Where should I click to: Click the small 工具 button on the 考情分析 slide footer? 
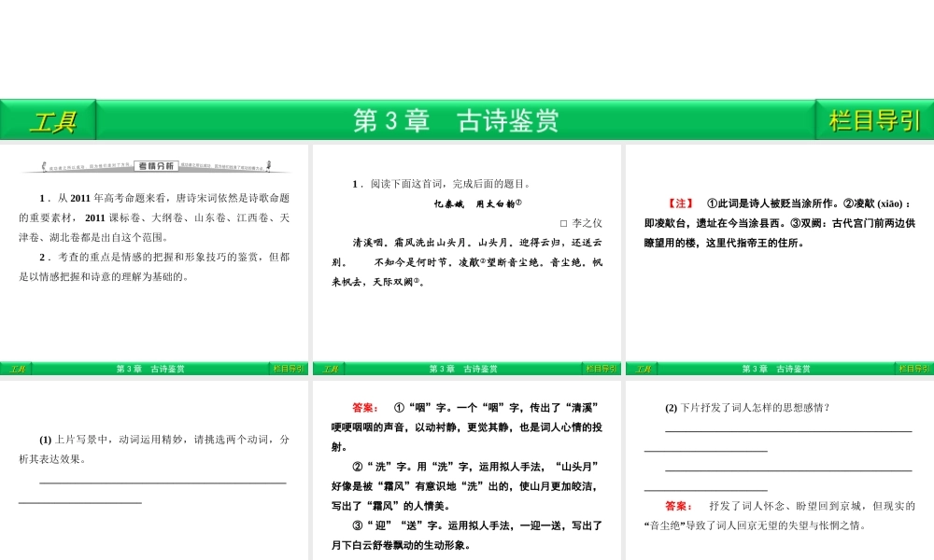16,369
